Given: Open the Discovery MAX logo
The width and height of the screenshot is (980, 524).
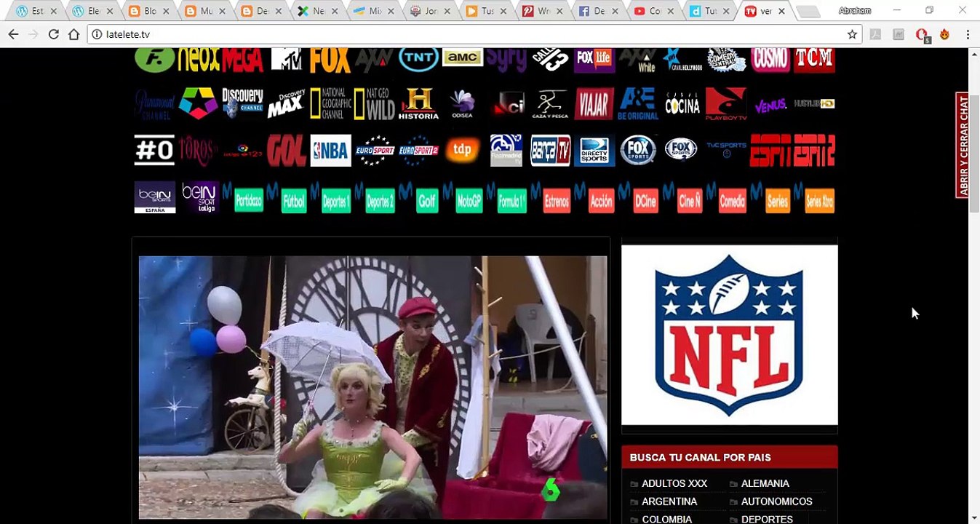Looking at the screenshot, I should (286, 104).
